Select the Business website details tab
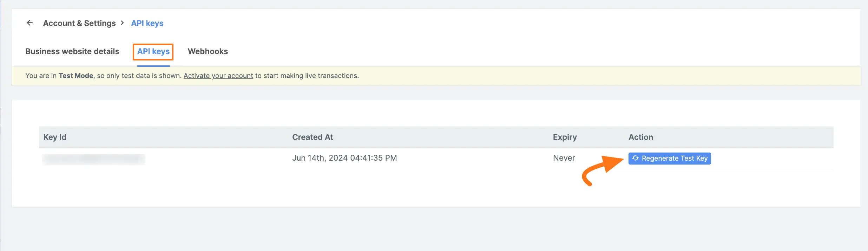 point(72,51)
